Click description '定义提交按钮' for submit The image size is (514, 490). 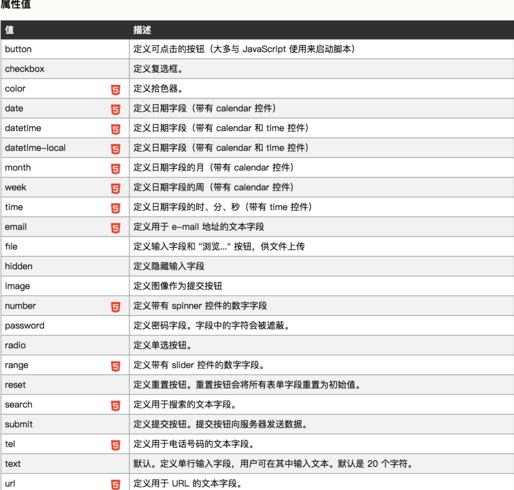coord(160,424)
